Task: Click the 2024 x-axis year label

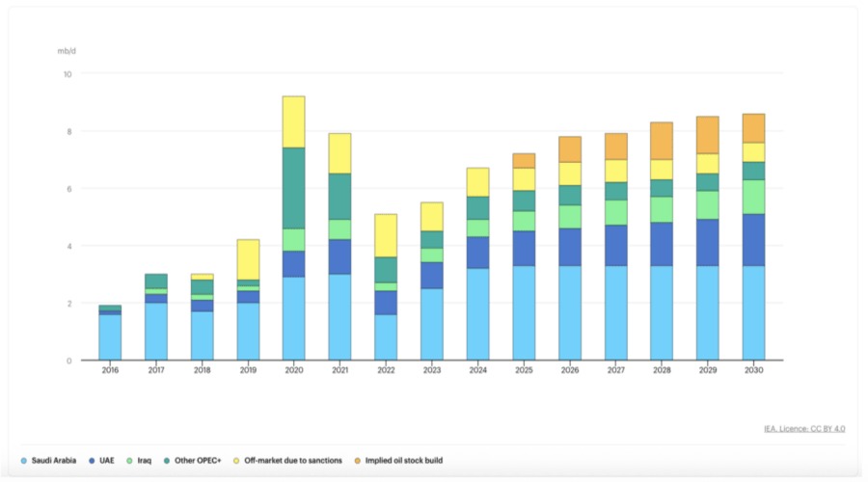Action: click(x=477, y=370)
